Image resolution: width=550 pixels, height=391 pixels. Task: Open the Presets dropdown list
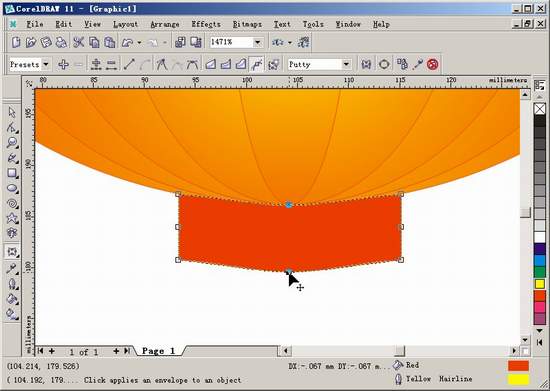point(46,65)
